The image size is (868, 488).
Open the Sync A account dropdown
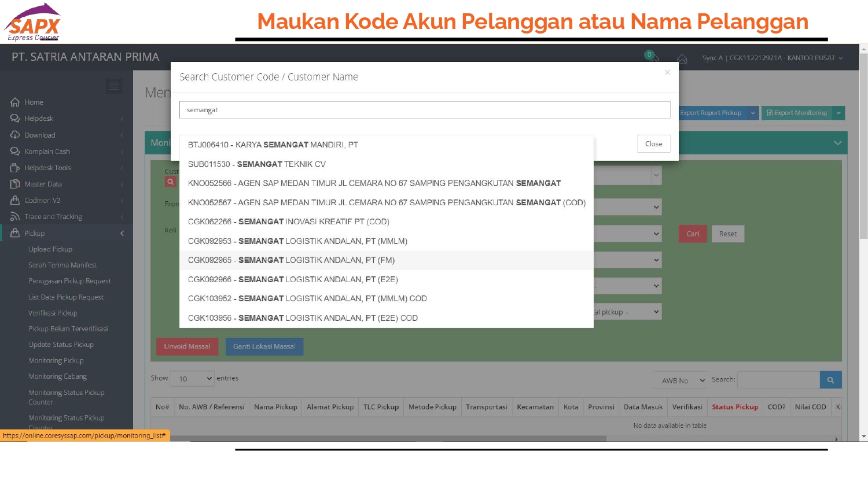point(773,58)
